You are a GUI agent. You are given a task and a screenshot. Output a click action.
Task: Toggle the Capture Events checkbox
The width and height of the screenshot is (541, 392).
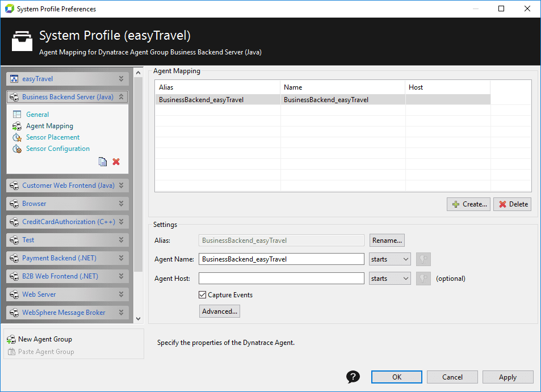click(x=203, y=295)
